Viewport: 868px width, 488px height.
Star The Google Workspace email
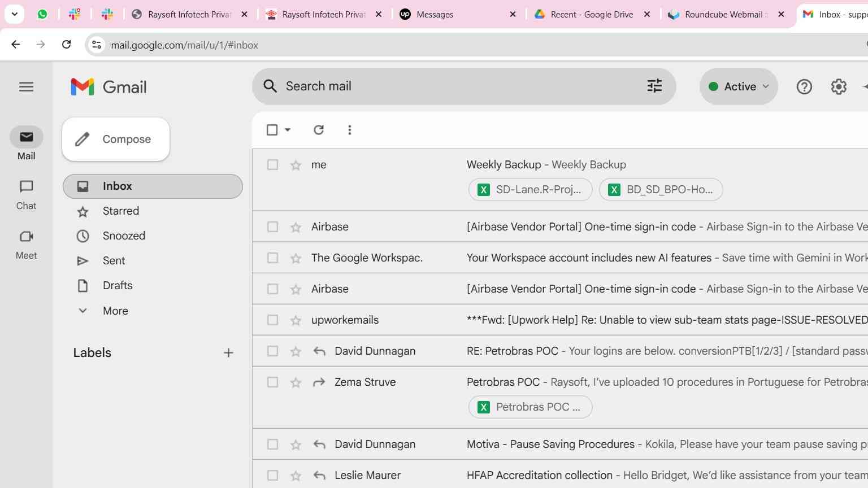[296, 258]
